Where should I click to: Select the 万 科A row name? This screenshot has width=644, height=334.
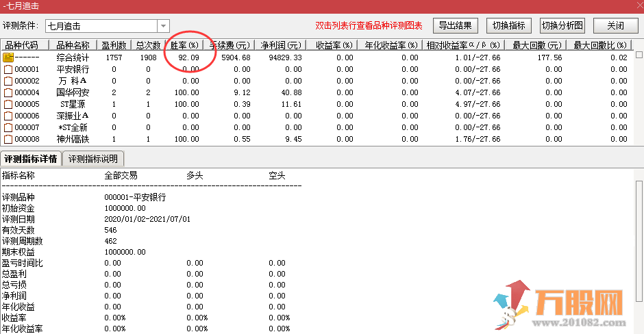coord(73,81)
